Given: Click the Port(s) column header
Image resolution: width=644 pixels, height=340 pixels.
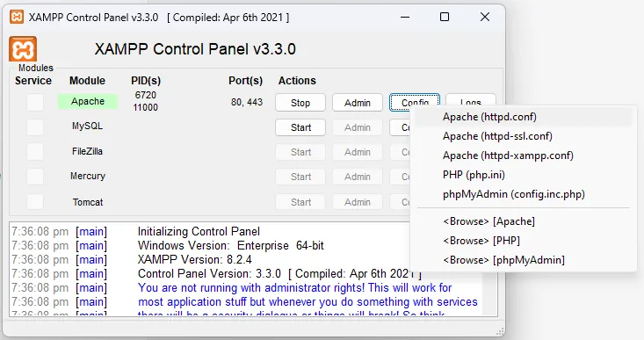Looking at the screenshot, I should 246,81.
